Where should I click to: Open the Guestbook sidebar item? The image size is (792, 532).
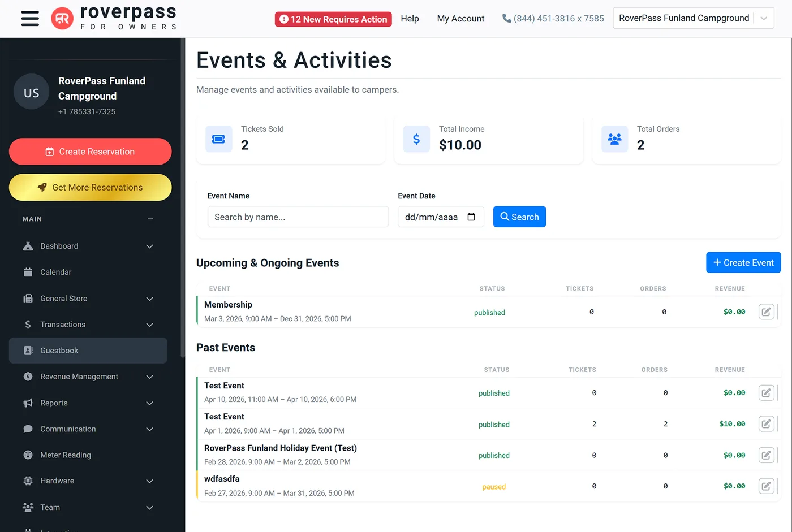[88, 351]
